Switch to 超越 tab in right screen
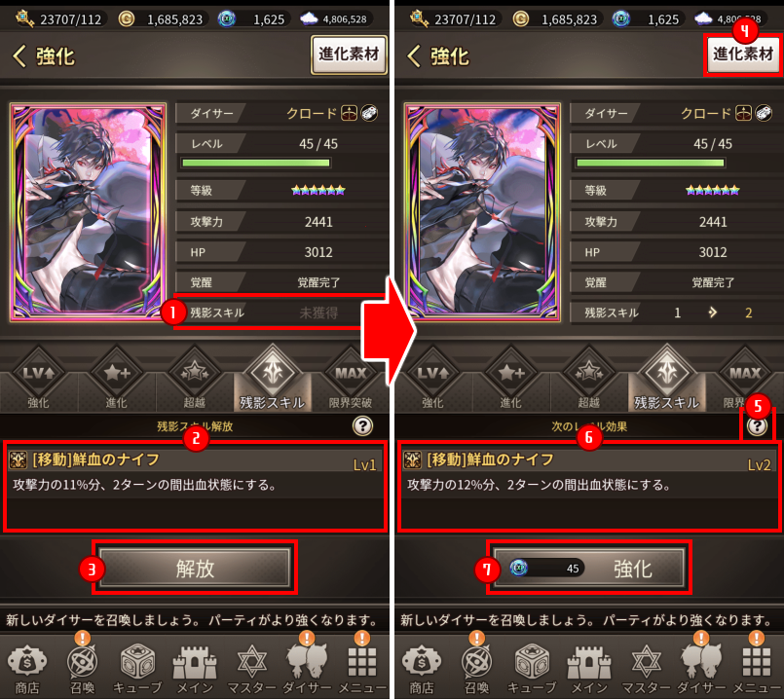784x699 pixels. [x=588, y=379]
